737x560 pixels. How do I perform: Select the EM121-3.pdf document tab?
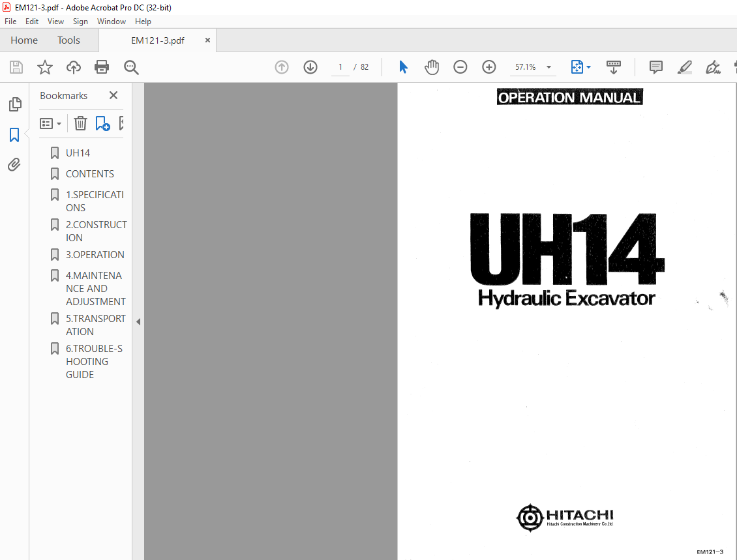click(157, 40)
